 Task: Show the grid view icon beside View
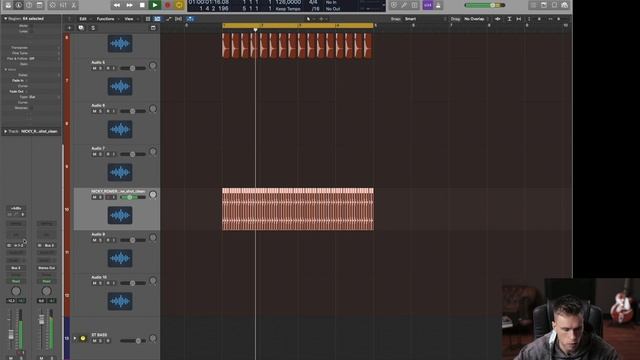148,19
